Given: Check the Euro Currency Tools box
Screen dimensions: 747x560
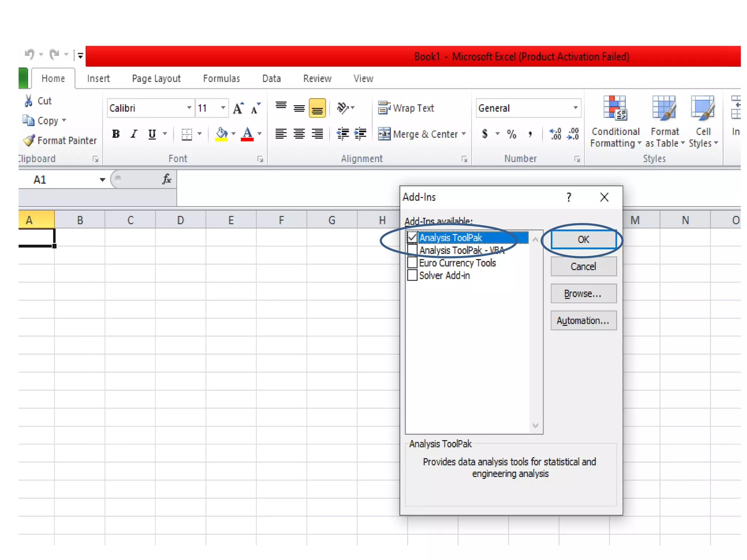Looking at the screenshot, I should (x=412, y=262).
